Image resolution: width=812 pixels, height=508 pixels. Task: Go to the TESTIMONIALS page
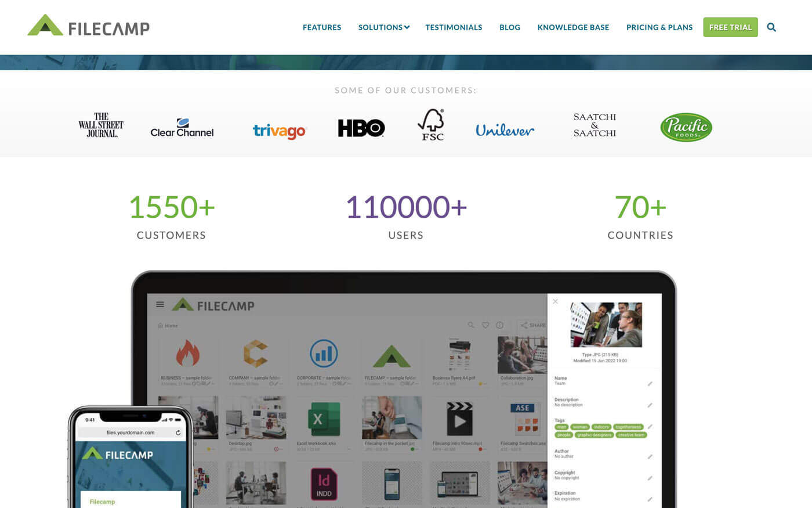pyautogui.click(x=454, y=27)
